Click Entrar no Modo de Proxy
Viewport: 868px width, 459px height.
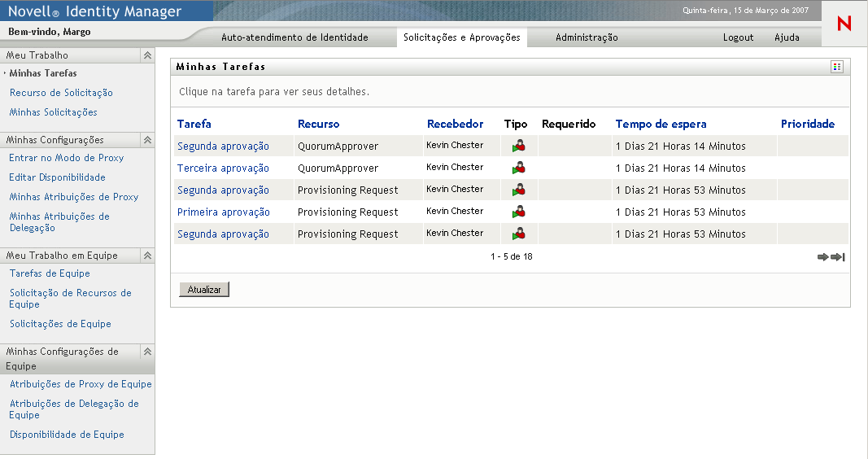(67, 158)
